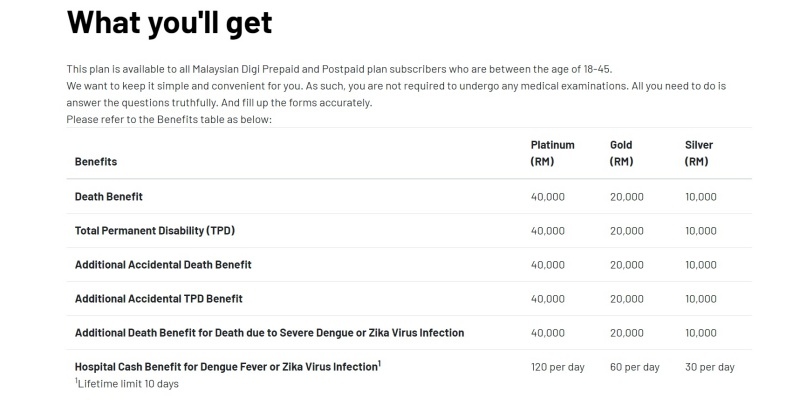Viewport: 800px width, 406px height.
Task: Click Total Permanent Disability (TPD) row label
Action: 155,231
